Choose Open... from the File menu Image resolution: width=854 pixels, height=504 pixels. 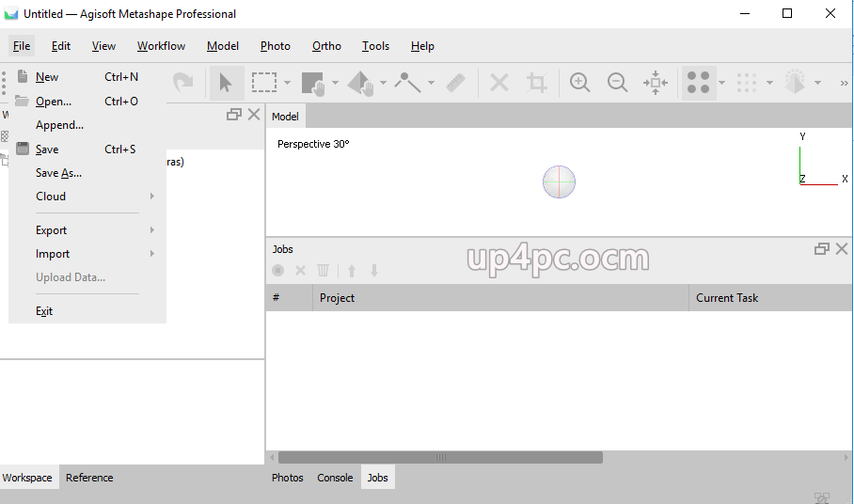[x=87, y=102]
